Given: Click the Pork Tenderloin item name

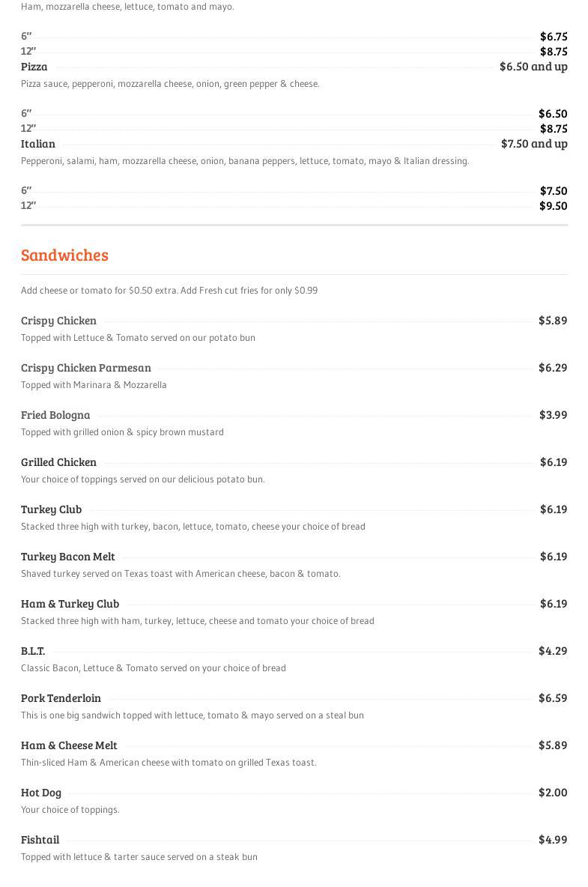Looking at the screenshot, I should [61, 698].
